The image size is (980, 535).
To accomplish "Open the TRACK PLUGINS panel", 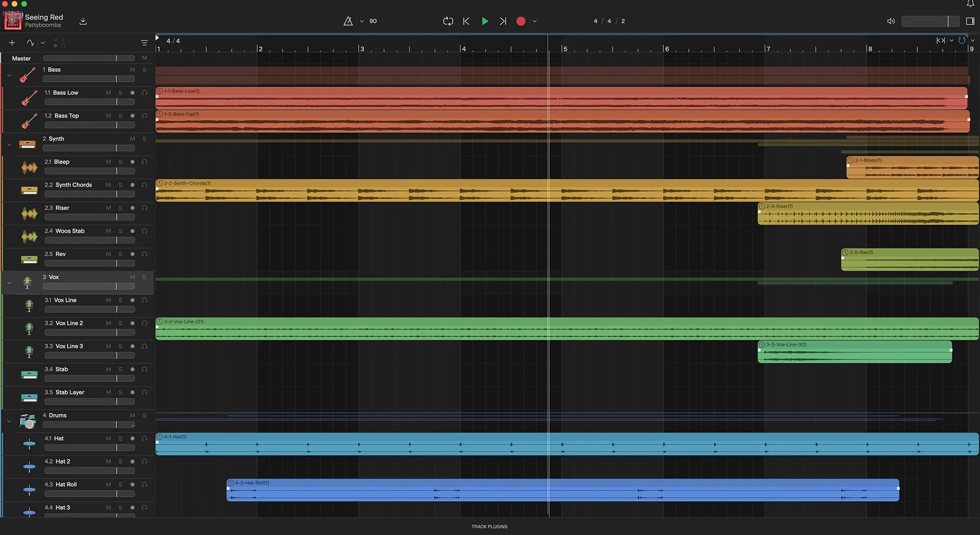I will (x=490, y=527).
